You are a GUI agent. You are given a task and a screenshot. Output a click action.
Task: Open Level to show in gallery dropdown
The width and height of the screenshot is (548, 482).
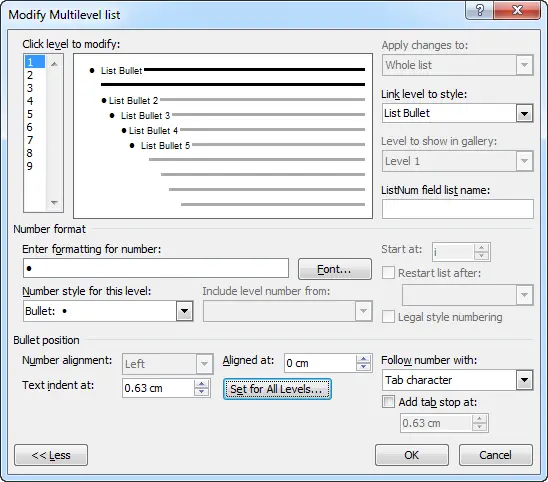click(x=524, y=161)
